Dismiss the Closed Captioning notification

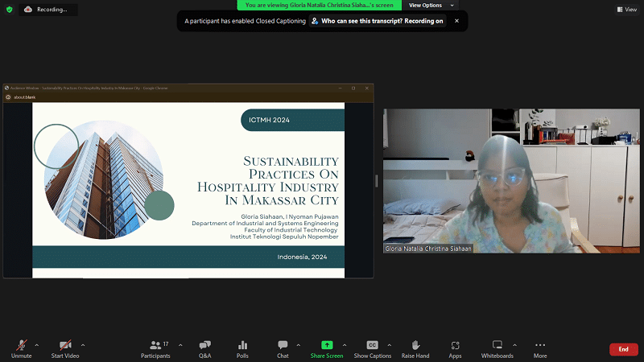[x=457, y=21]
